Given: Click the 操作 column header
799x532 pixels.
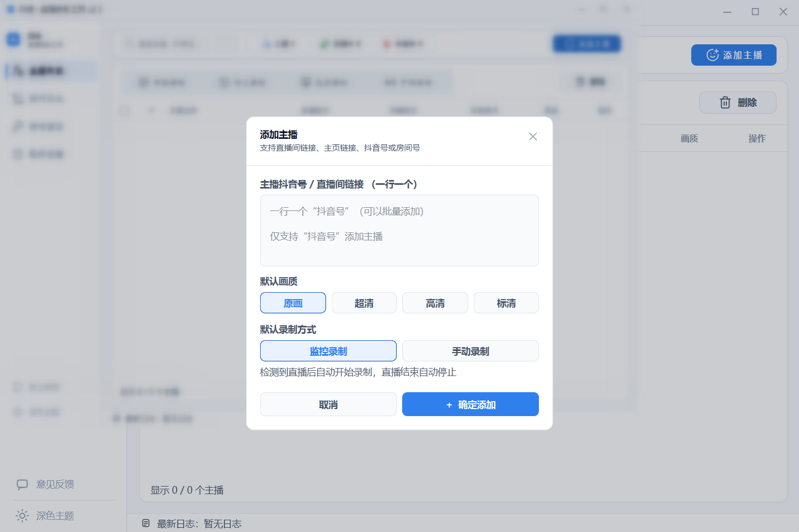Looking at the screenshot, I should point(757,139).
